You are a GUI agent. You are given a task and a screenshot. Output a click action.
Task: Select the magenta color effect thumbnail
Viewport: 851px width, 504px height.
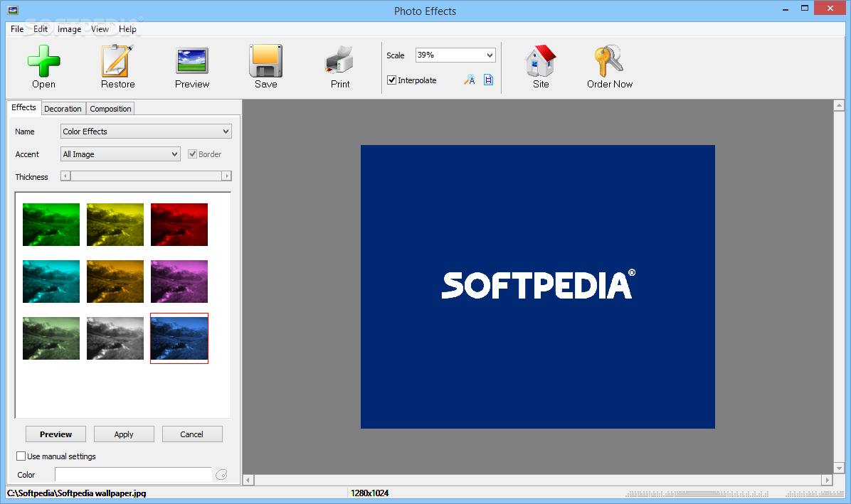[x=179, y=282]
